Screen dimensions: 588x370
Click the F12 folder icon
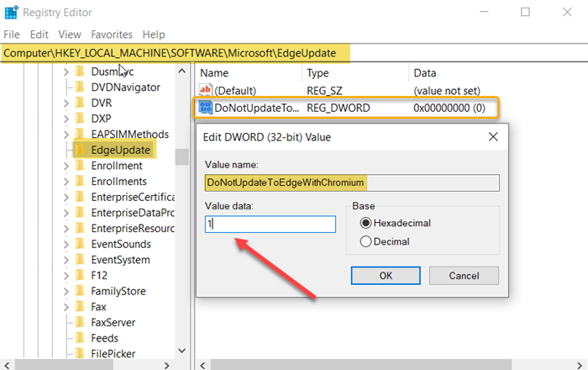[x=80, y=276]
